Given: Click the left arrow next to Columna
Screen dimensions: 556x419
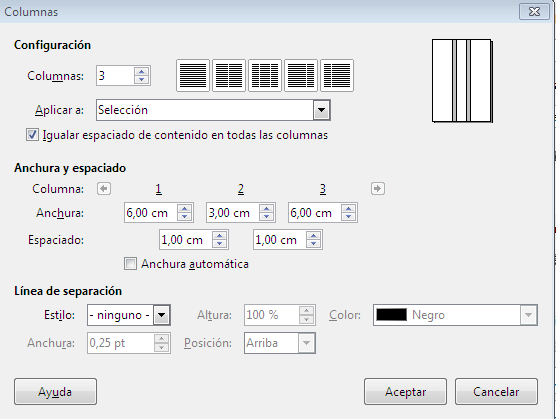Looking at the screenshot, I should pyautogui.click(x=104, y=189).
